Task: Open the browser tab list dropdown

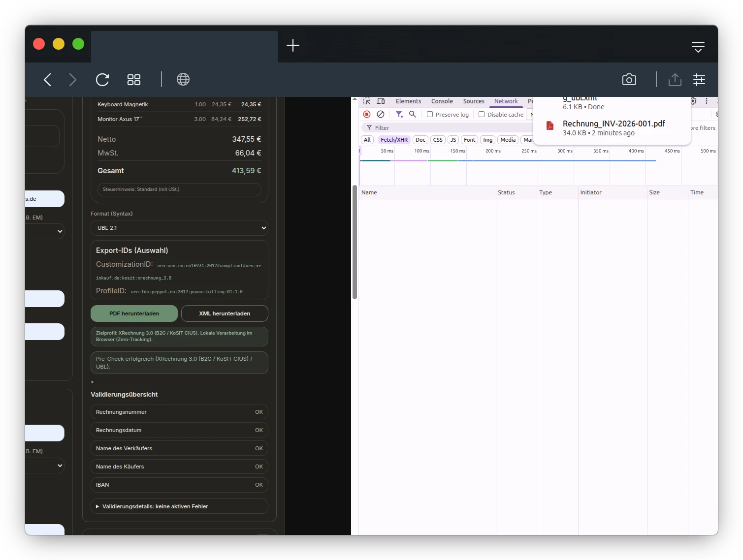Action: click(x=698, y=47)
